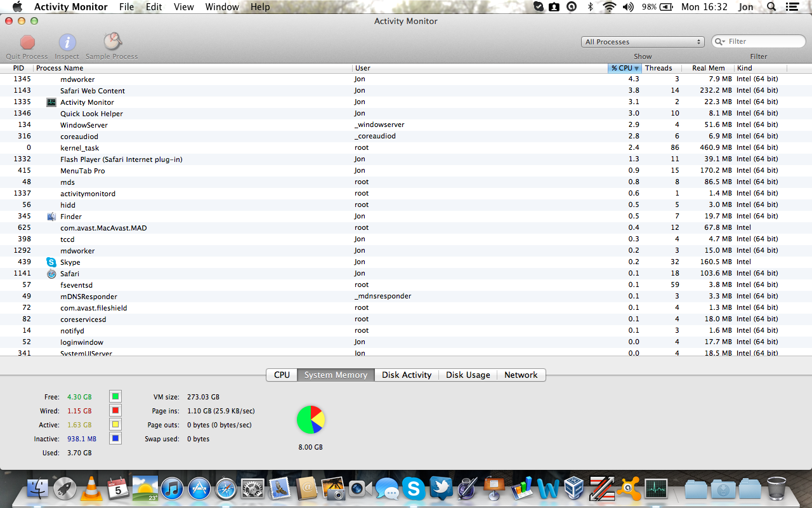This screenshot has width=812, height=508.
Task: Open Keynote podium icon in Dock
Action: tap(494, 488)
